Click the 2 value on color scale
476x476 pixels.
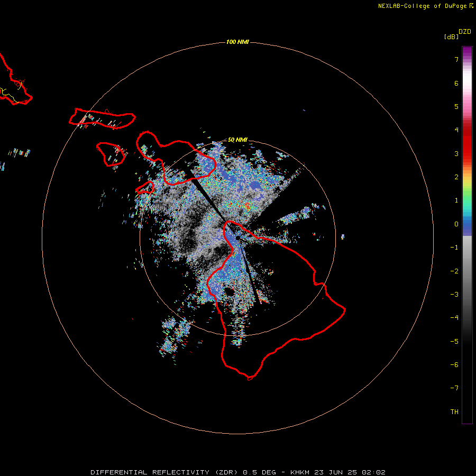coord(456,177)
